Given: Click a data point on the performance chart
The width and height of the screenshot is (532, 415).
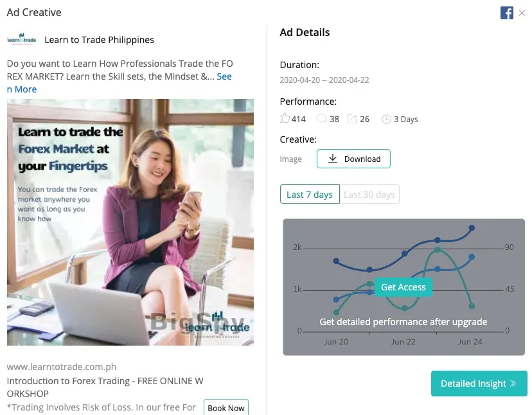Looking at the screenshot, I should pyautogui.click(x=337, y=261).
